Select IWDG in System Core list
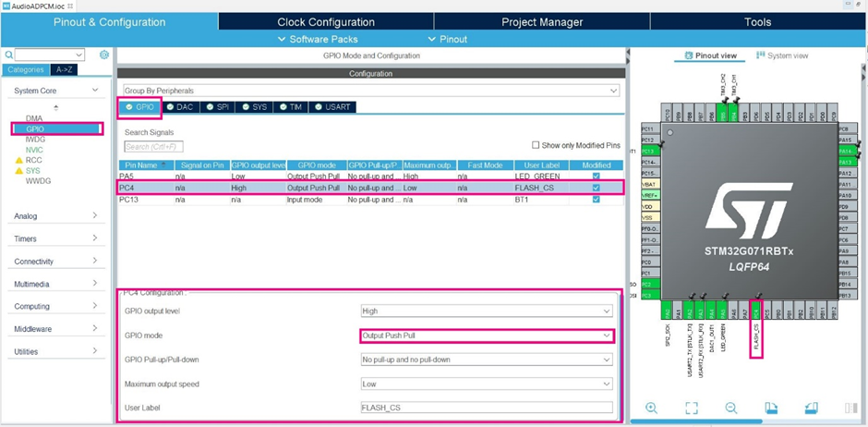The width and height of the screenshot is (868, 427). tap(35, 139)
